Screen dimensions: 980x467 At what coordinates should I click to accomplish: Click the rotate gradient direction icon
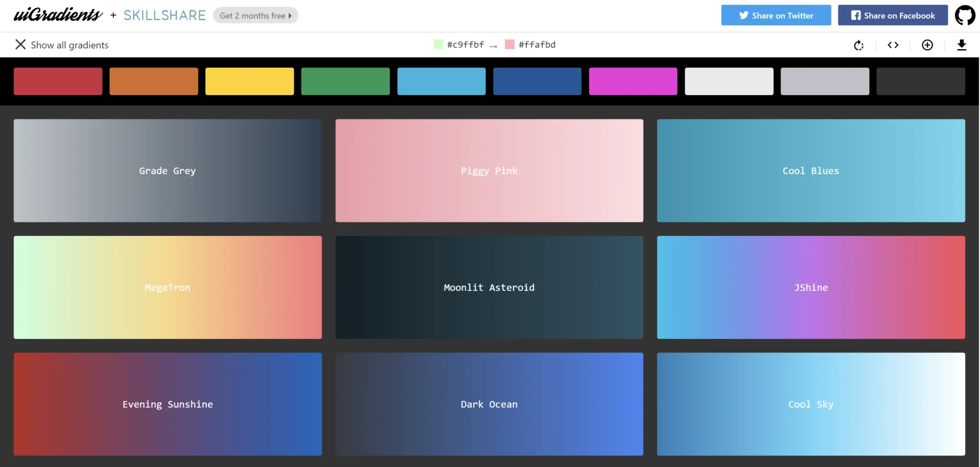pos(859,45)
